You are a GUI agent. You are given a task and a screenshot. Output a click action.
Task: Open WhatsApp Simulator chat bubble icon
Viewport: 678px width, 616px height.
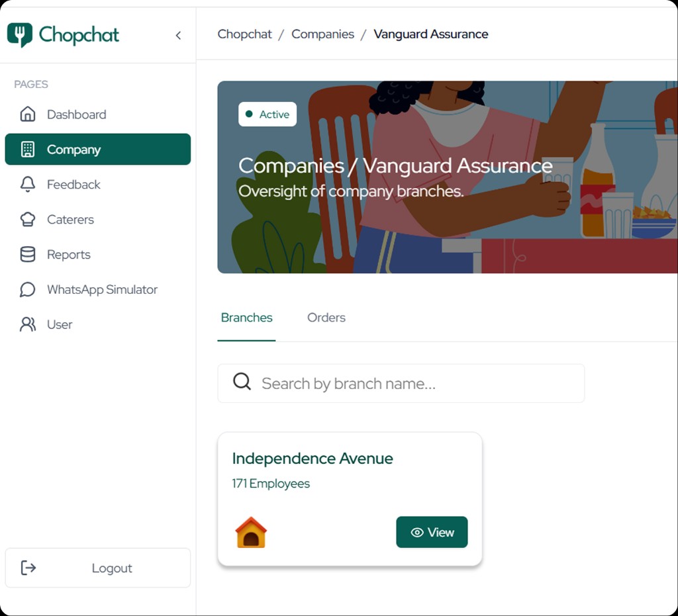pos(27,289)
